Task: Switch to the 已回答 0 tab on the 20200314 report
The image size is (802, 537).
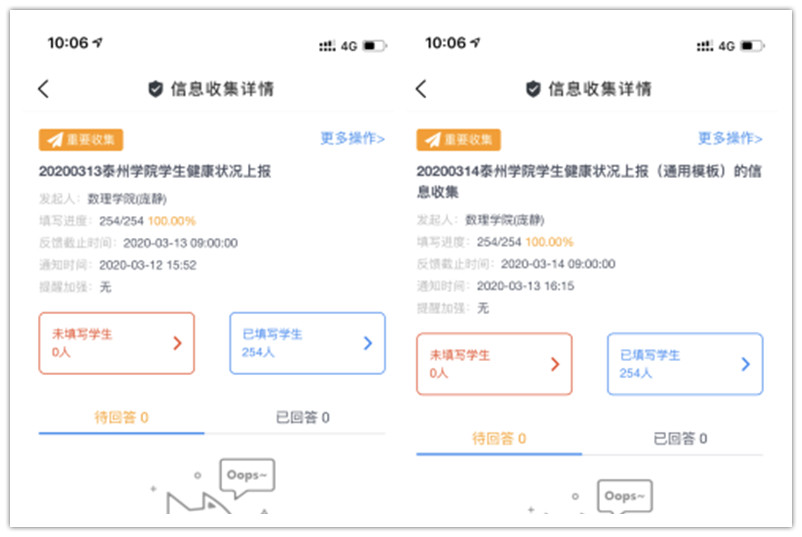Action: click(681, 439)
